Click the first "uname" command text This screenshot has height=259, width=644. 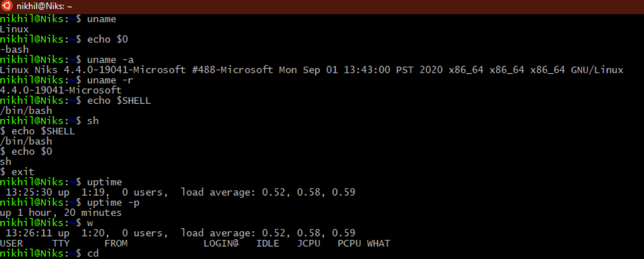click(102, 19)
